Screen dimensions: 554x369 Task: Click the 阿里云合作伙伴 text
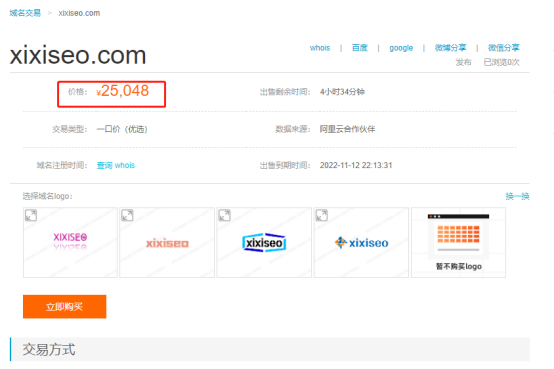[x=347, y=129]
